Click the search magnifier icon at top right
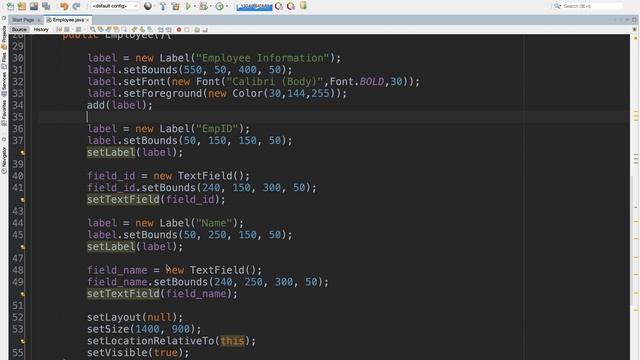Viewport: 640px width, 360px height. click(x=557, y=6)
